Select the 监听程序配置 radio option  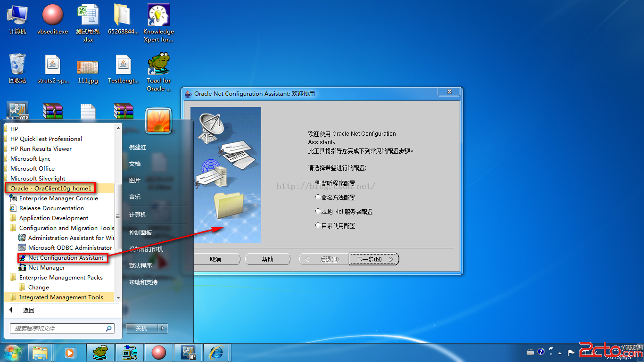(318, 182)
